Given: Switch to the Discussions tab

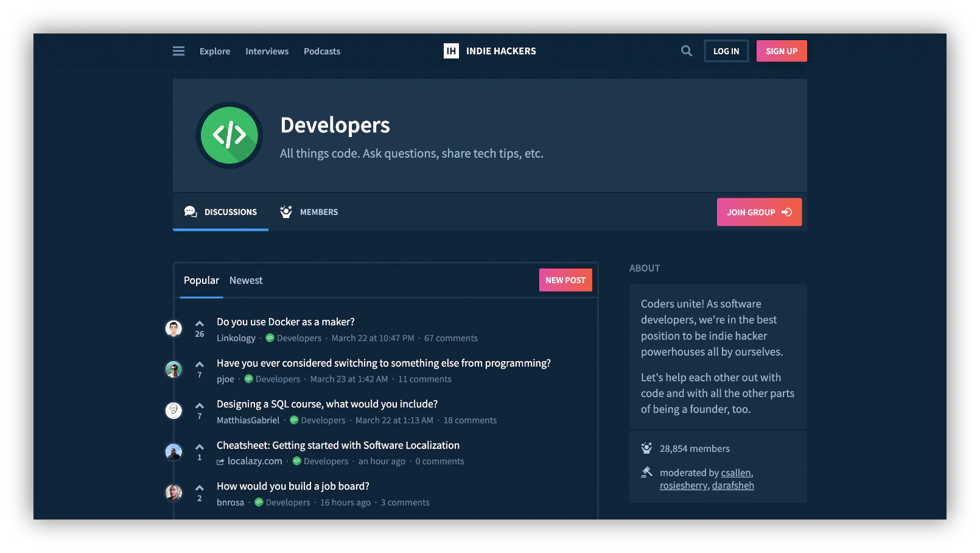Looking at the screenshot, I should pos(220,212).
